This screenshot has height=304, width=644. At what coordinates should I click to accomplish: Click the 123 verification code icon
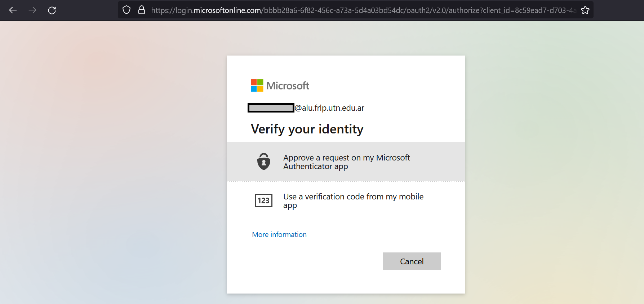264,201
